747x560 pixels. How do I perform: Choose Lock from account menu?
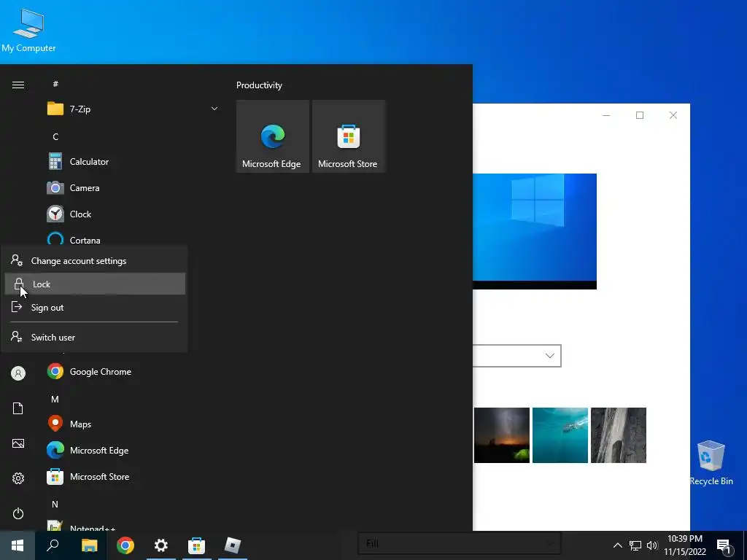point(95,284)
